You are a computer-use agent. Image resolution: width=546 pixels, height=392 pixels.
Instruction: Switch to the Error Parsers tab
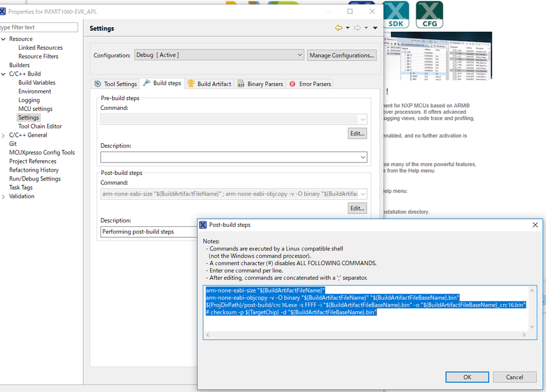[x=310, y=84]
